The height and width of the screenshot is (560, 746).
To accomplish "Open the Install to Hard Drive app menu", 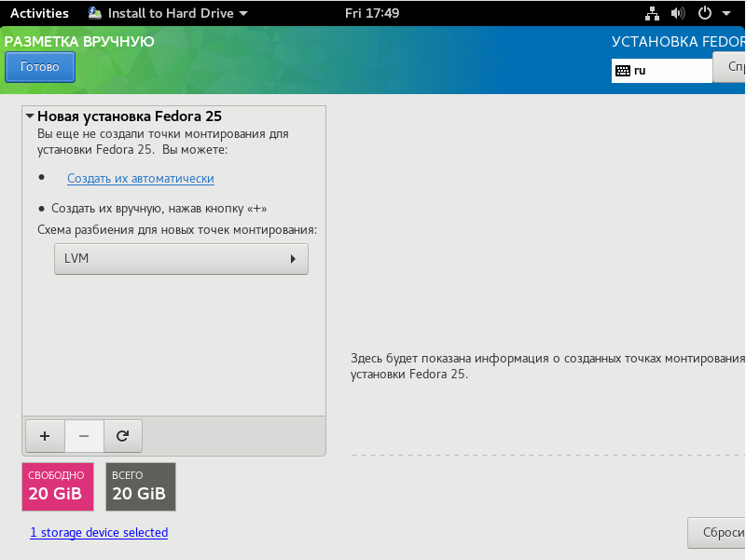I will click(x=168, y=13).
